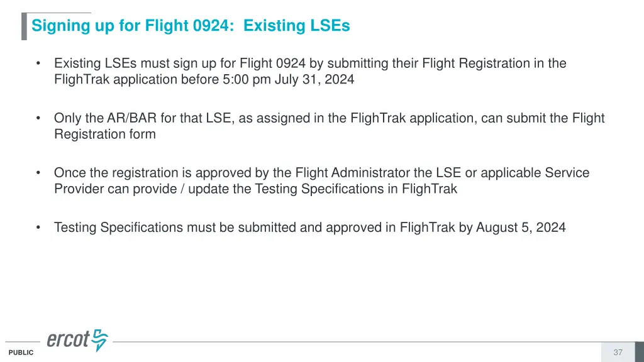Select the bullet marker before 'Once the registration'

click(x=39, y=173)
